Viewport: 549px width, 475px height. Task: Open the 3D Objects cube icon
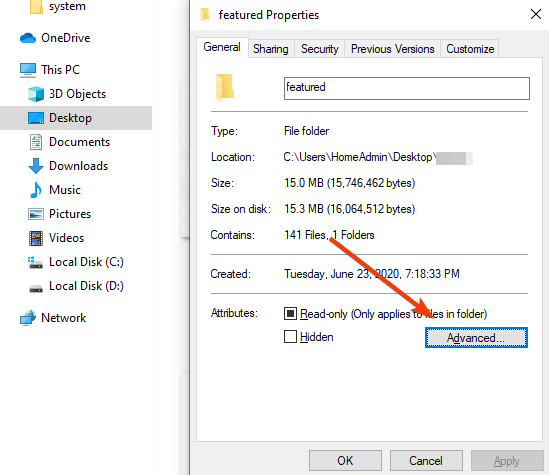[36, 94]
